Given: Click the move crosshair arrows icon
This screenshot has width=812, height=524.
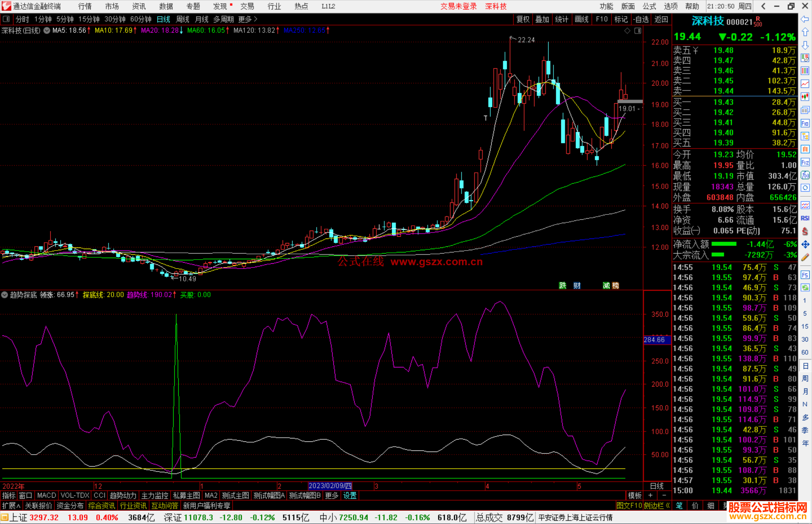Looking at the screenshot, I should pos(805,245).
